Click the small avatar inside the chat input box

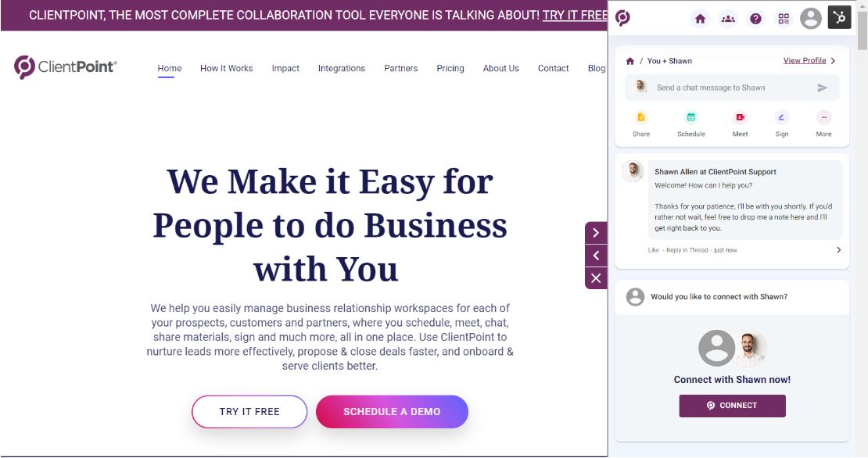641,87
